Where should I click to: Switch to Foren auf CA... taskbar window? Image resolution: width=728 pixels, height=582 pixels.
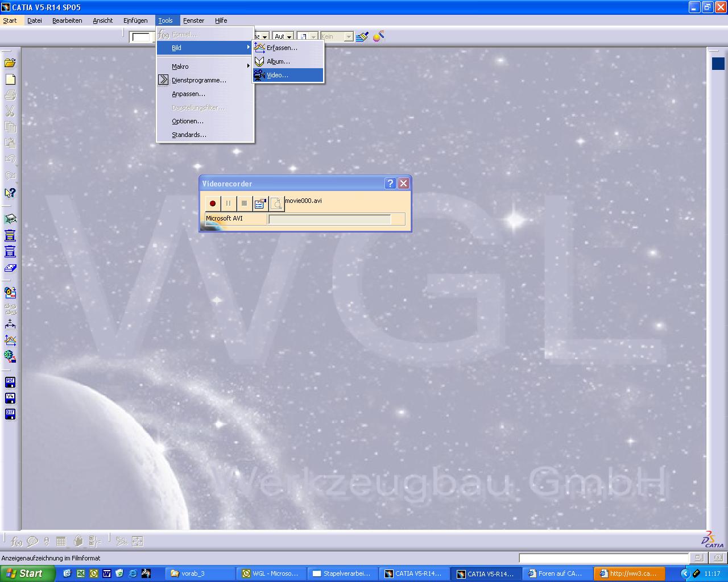click(x=559, y=573)
